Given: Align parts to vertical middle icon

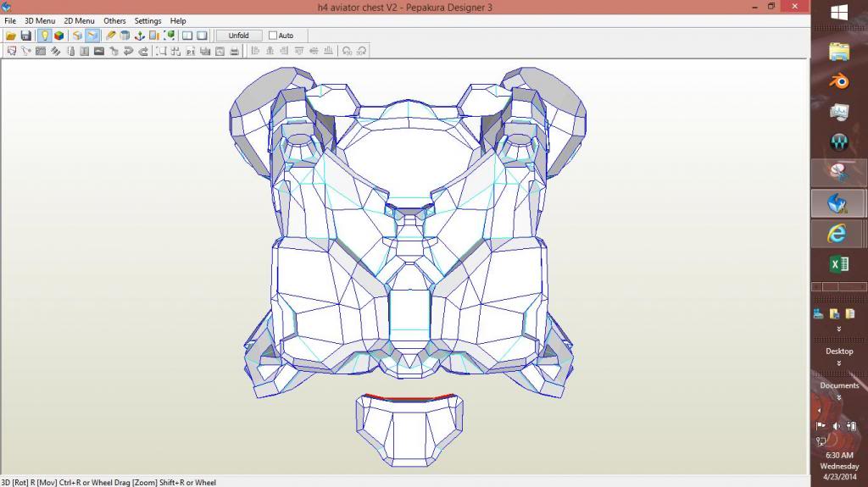Looking at the screenshot, I should pos(314,51).
